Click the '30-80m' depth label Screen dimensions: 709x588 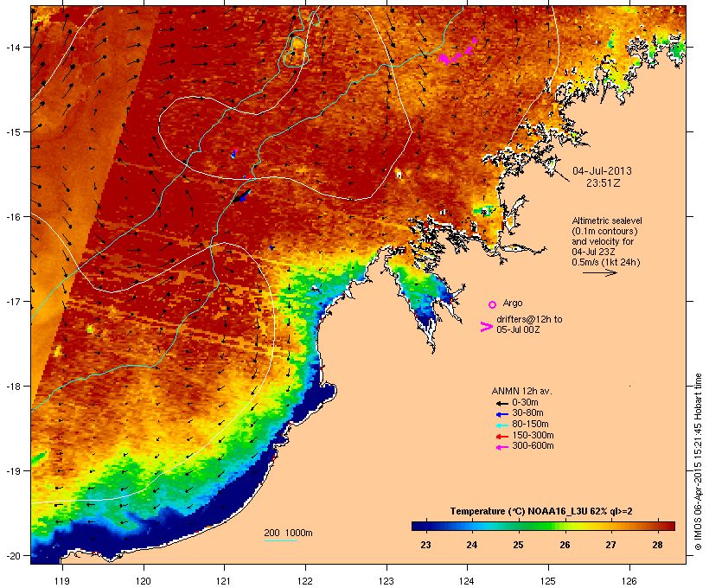pyautogui.click(x=527, y=413)
